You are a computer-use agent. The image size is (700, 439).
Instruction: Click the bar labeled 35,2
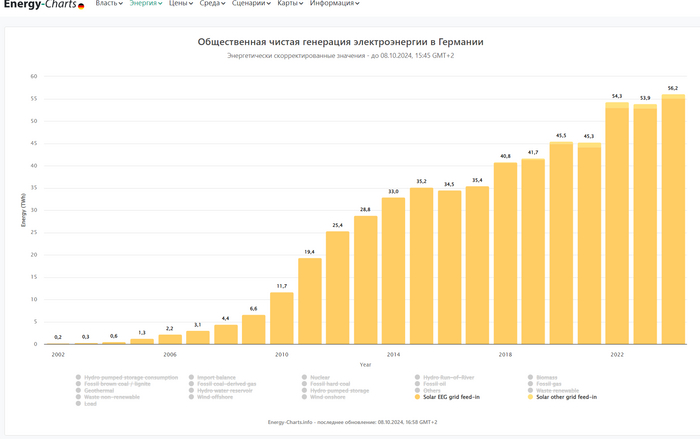click(421, 266)
